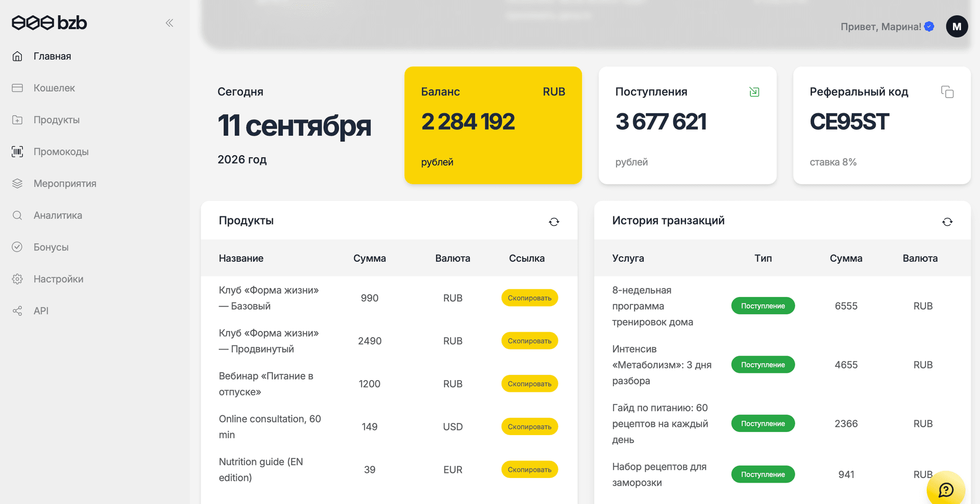
Task: Open Главная home icon in sidebar
Action: (x=17, y=56)
